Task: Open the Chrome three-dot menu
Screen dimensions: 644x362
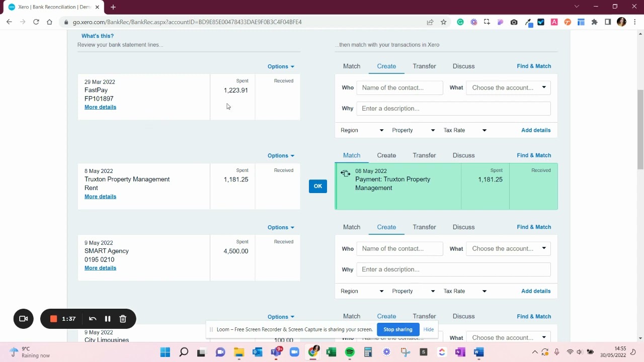Action: tap(635, 22)
